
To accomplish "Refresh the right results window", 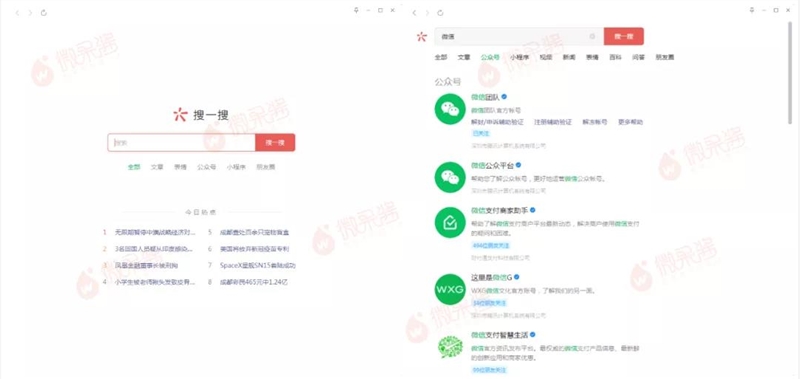I will pyautogui.click(x=440, y=13).
